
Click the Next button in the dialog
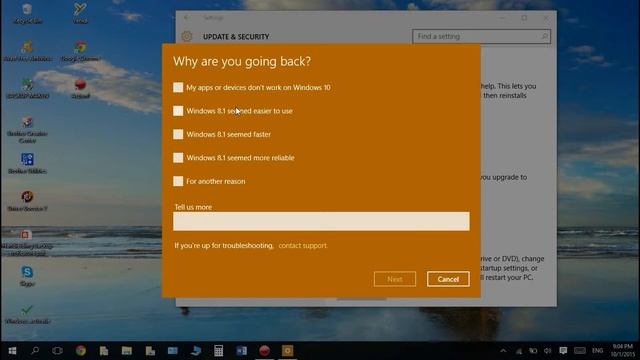pos(395,279)
